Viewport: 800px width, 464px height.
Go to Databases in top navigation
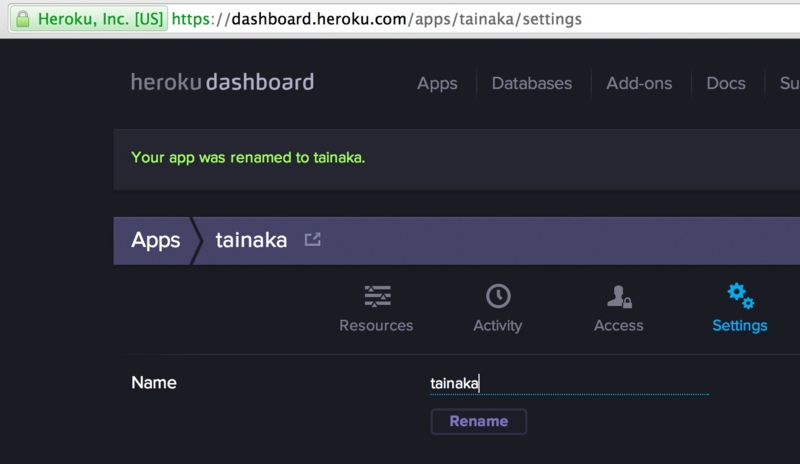[532, 83]
